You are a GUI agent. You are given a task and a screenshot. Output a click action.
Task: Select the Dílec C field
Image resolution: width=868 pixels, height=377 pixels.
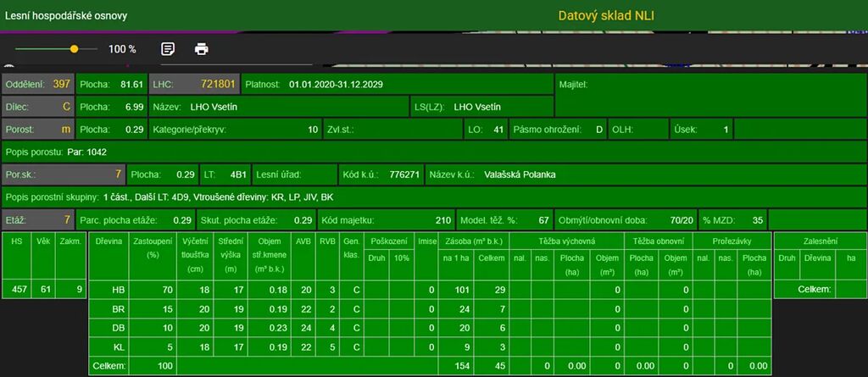click(38, 108)
